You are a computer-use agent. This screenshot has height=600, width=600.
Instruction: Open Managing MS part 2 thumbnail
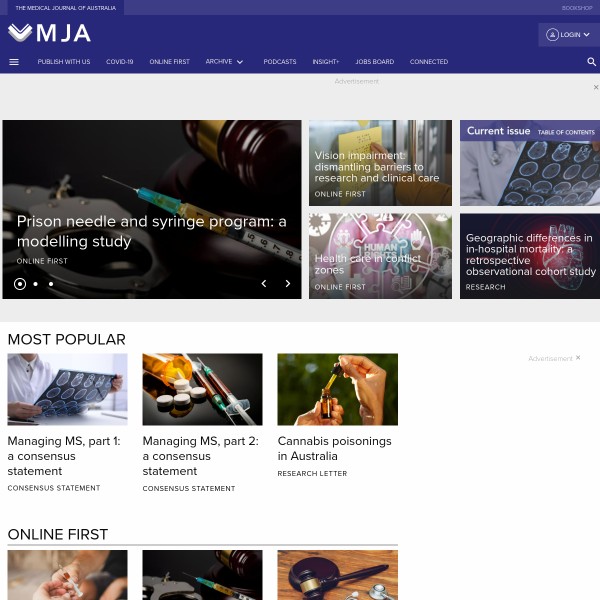[x=202, y=389]
